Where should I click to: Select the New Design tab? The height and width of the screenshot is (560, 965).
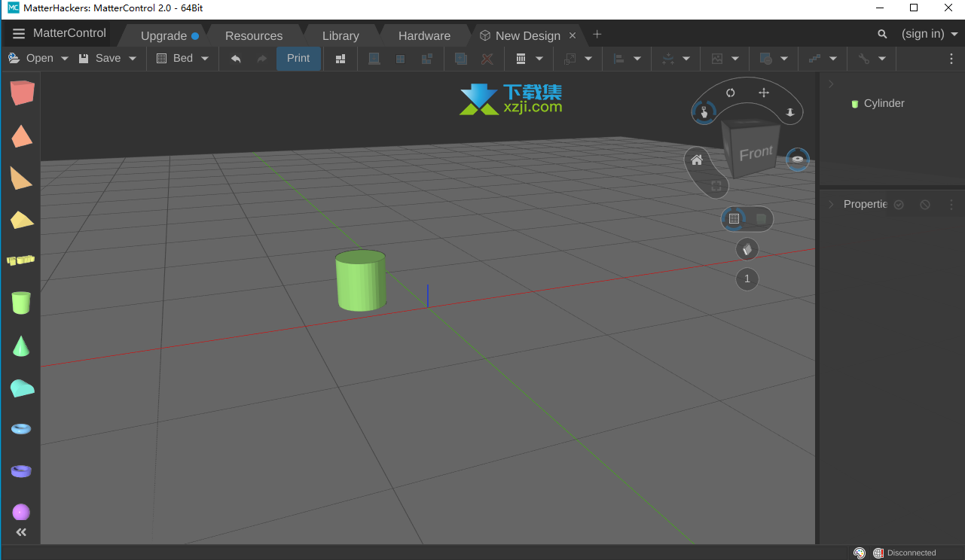[528, 35]
